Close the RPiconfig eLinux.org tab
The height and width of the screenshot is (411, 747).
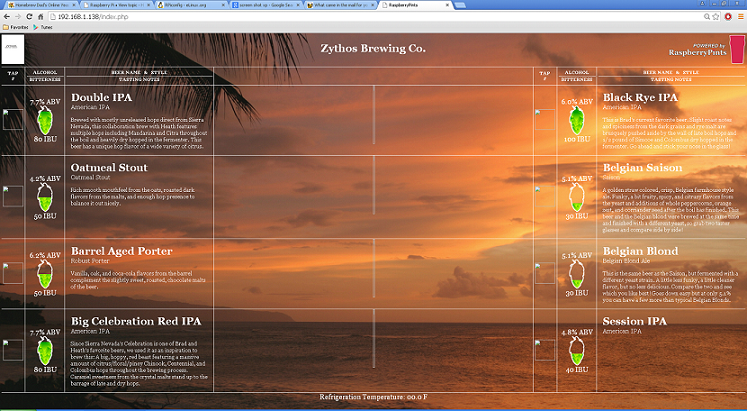point(222,5)
